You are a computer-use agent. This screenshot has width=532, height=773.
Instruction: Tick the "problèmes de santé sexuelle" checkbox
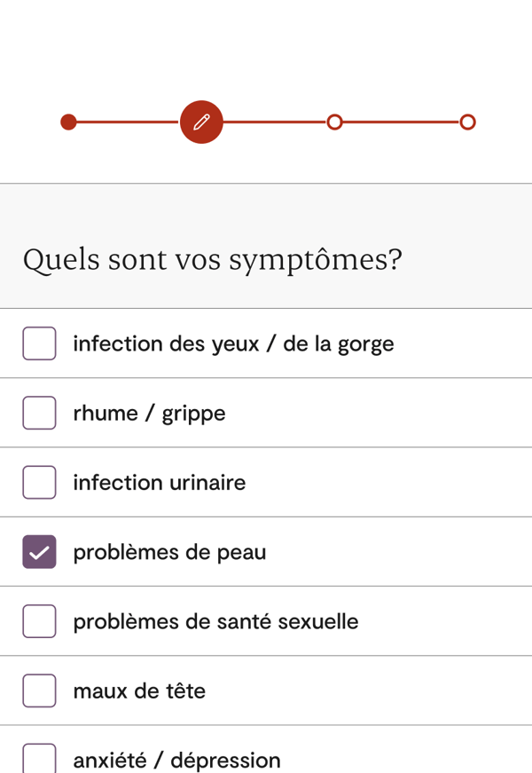pos(39,621)
